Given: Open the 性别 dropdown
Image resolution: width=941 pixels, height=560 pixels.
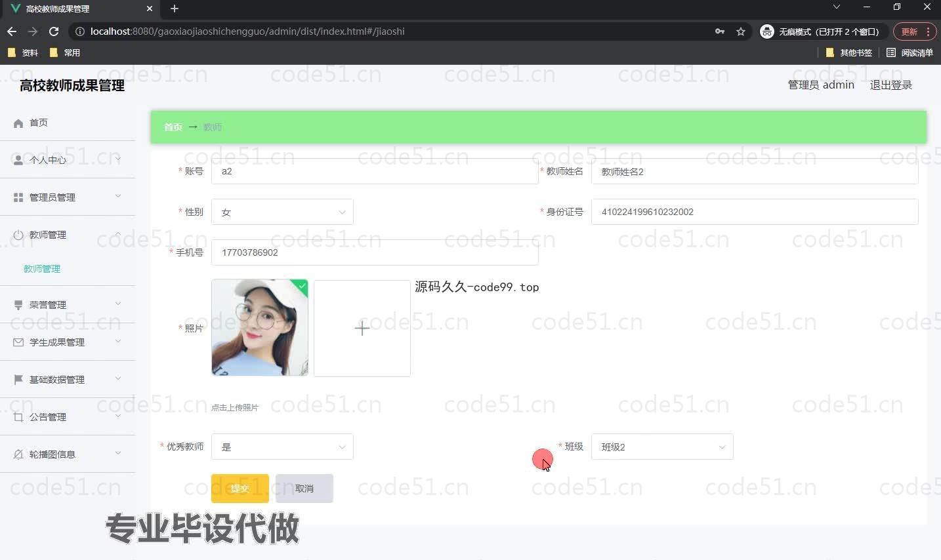Looking at the screenshot, I should tap(282, 212).
